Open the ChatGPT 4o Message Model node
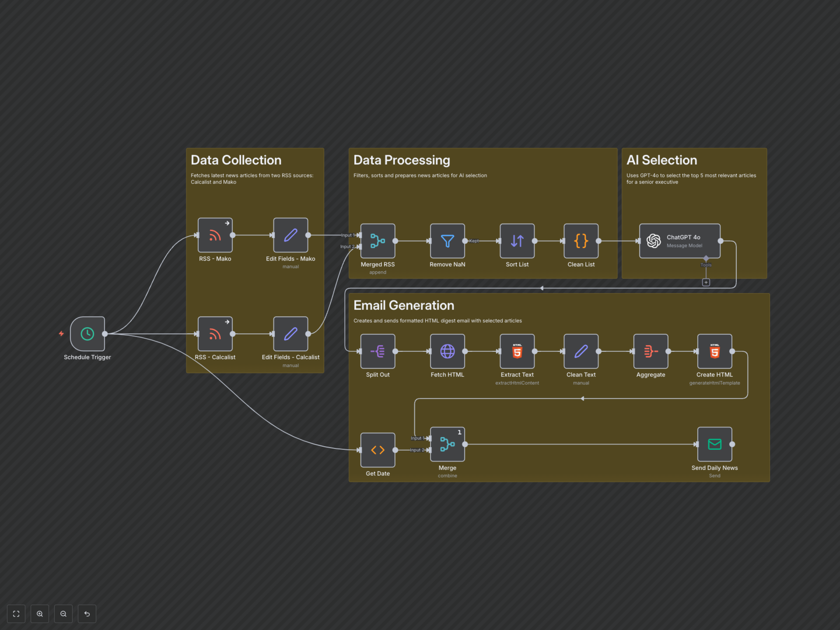Viewport: 840px width, 630px height. click(679, 241)
